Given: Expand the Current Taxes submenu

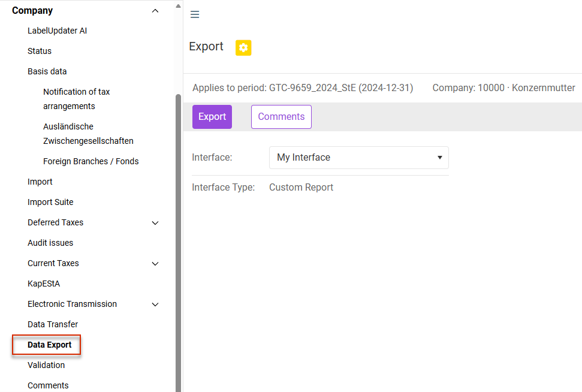Looking at the screenshot, I should [x=155, y=264].
